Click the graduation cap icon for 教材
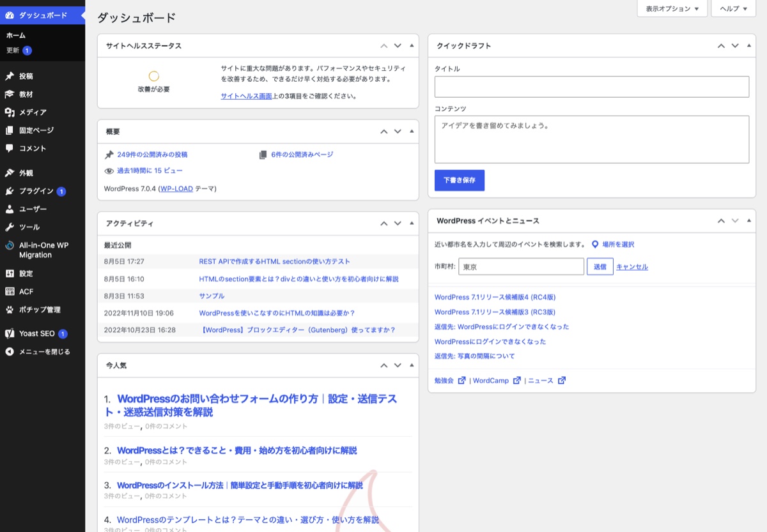767x532 pixels. [10, 94]
